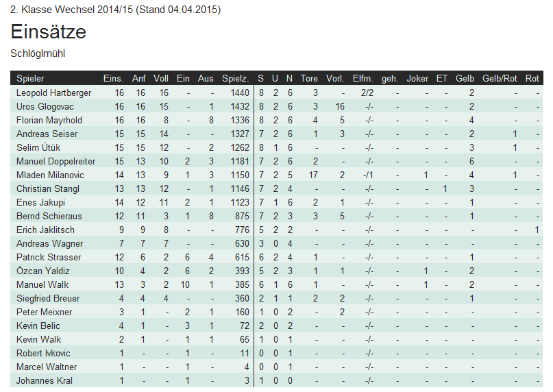Viewport: 553px width, 392px height.
Task: Click the name Johannes Kral
Action: (43, 380)
